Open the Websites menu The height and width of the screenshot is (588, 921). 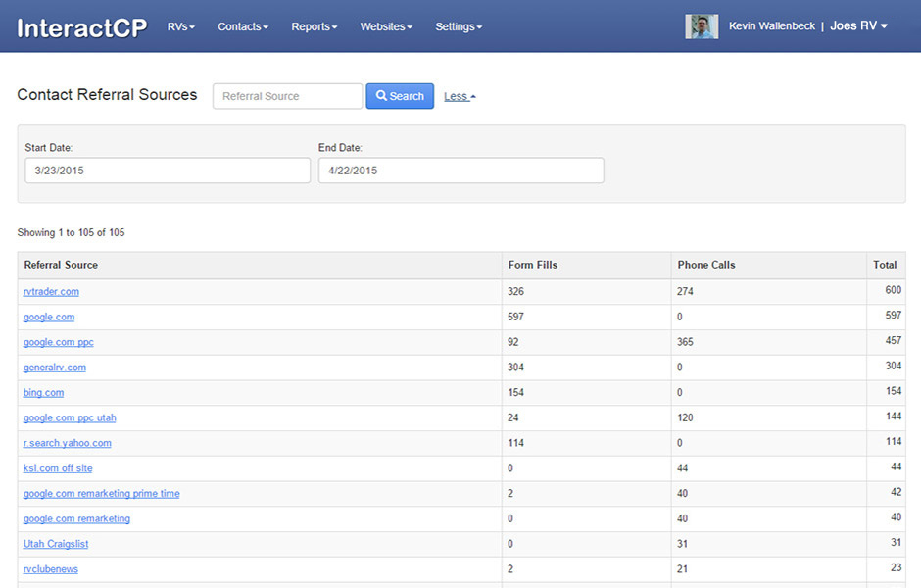[x=386, y=27]
